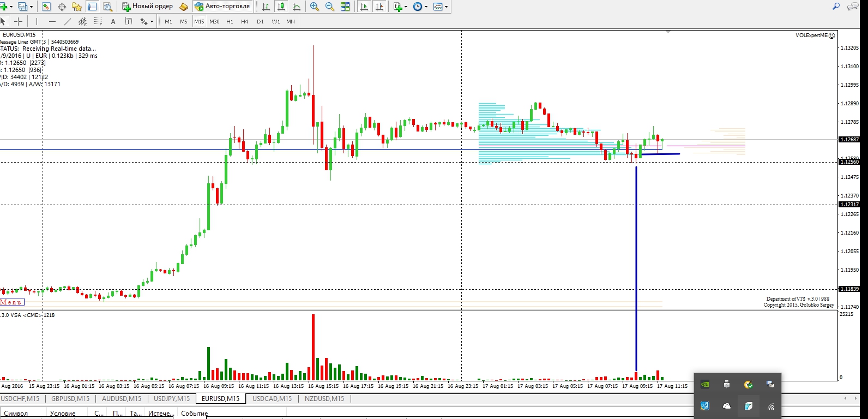
Task: Toggle the Data Window crosshair-circle icon
Action: (x=62, y=7)
